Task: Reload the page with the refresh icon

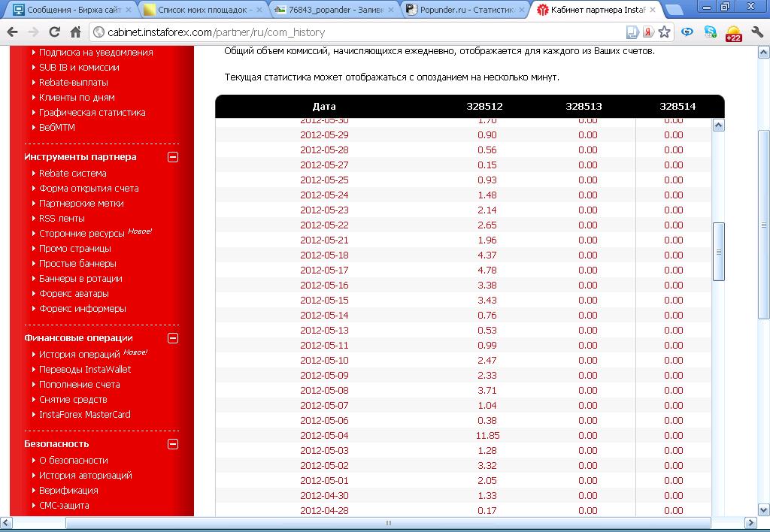Action: (x=54, y=32)
